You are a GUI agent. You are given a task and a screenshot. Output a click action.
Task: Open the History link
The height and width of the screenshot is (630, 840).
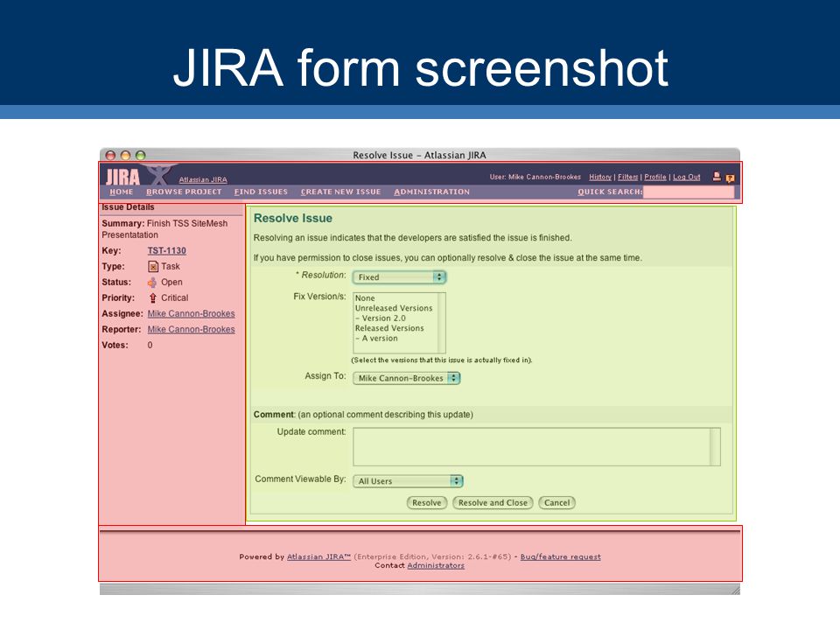pos(600,177)
